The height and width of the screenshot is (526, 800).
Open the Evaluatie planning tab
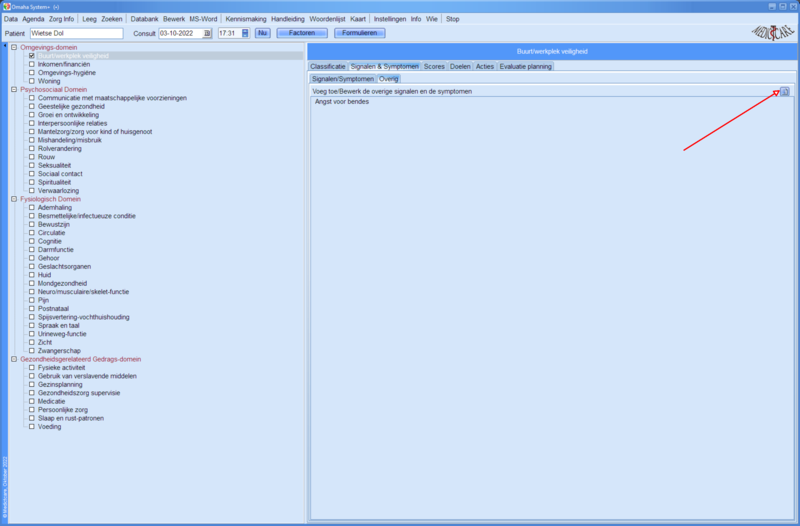[x=525, y=66]
